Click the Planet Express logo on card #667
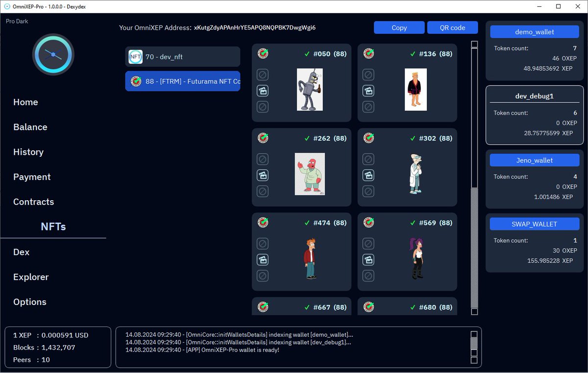The height and width of the screenshot is (373, 588). click(x=263, y=307)
